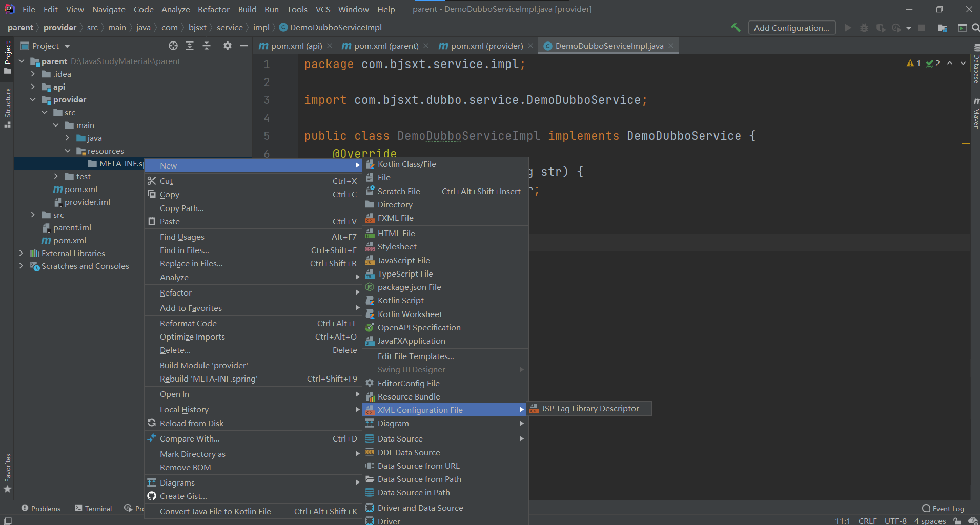
Task: Open the Database tool window tab
Action: point(976,64)
